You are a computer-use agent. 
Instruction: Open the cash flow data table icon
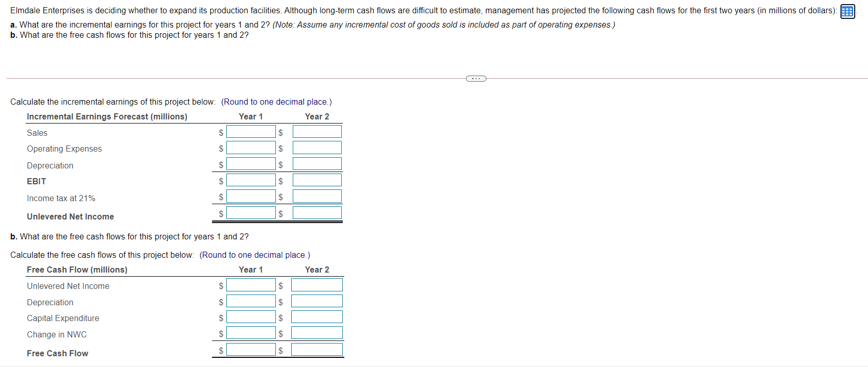847,11
